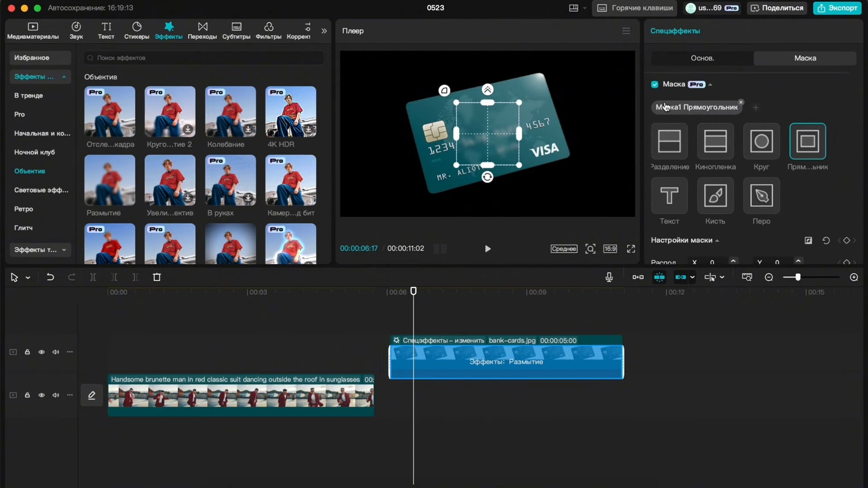
Task: Reset mask settings with the reset icon
Action: coord(826,240)
